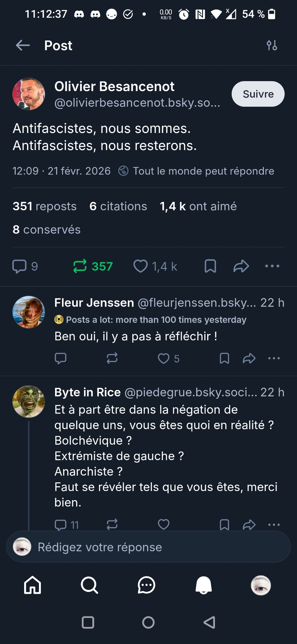View the 6 citations list
This screenshot has height=644, width=297.
118,206
